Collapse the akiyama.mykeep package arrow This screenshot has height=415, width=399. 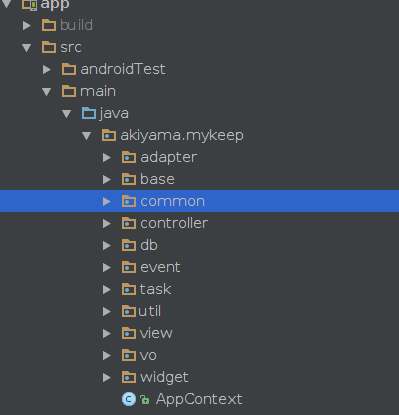[x=87, y=135]
